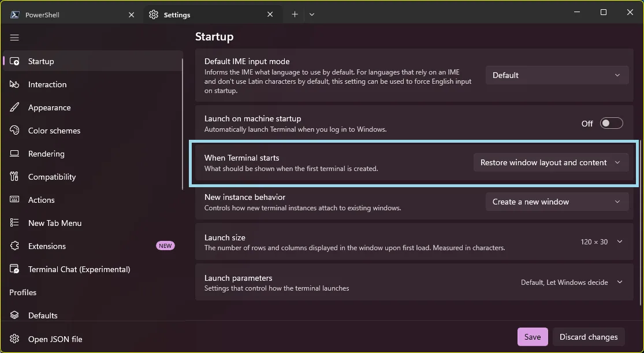Discard changes to settings
Screen dimensions: 644x353
(589, 336)
